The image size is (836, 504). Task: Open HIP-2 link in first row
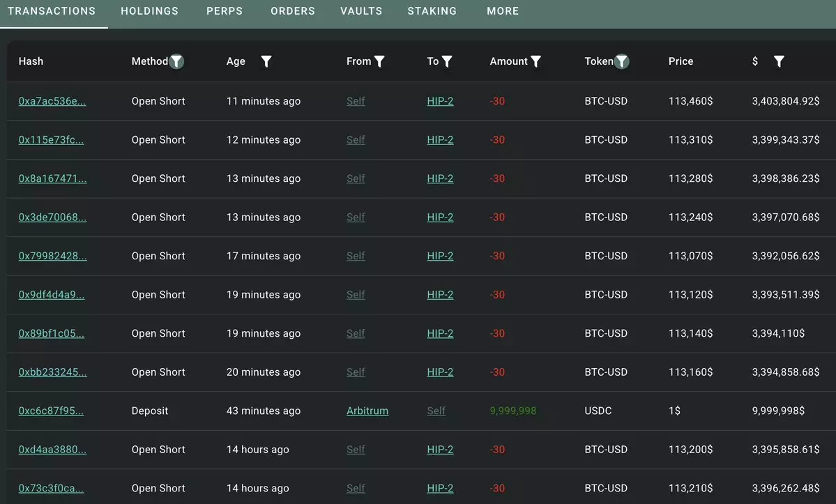pyautogui.click(x=440, y=101)
